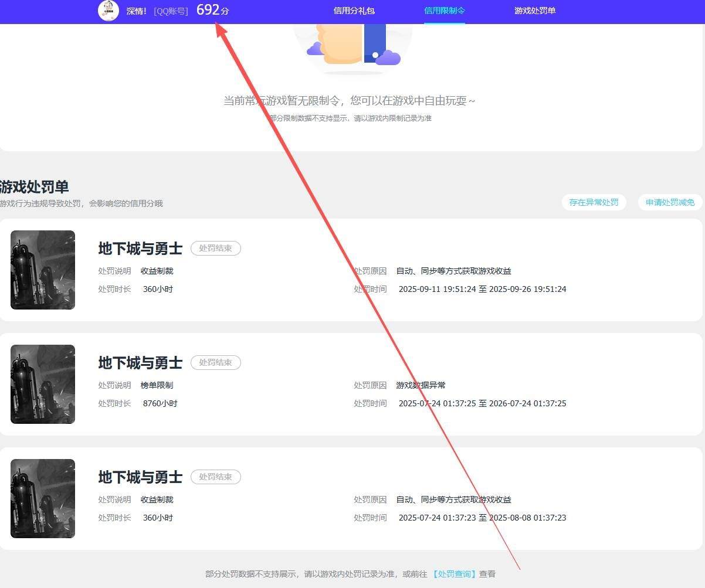
Task: Click 自动、同步等方式 reason in 2025-09-11 penalty
Action: [x=453, y=271]
